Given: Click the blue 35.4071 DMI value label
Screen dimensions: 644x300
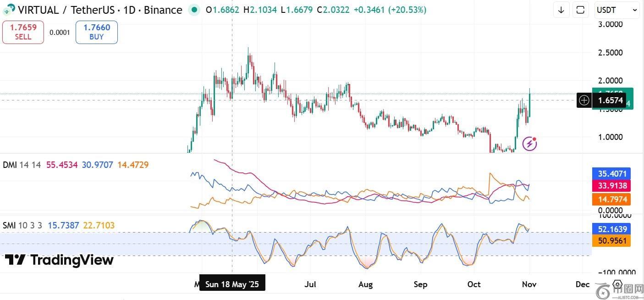Looking at the screenshot, I should [x=611, y=174].
